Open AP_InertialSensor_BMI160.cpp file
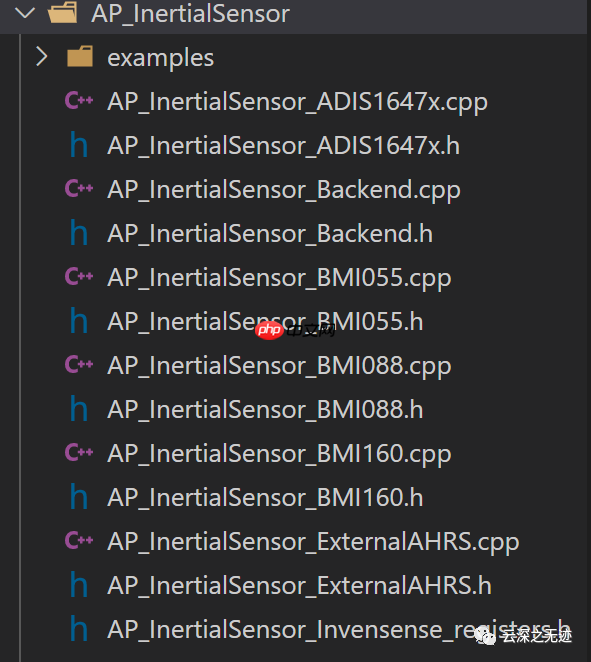Image resolution: width=591 pixels, height=662 pixels. coord(279,454)
